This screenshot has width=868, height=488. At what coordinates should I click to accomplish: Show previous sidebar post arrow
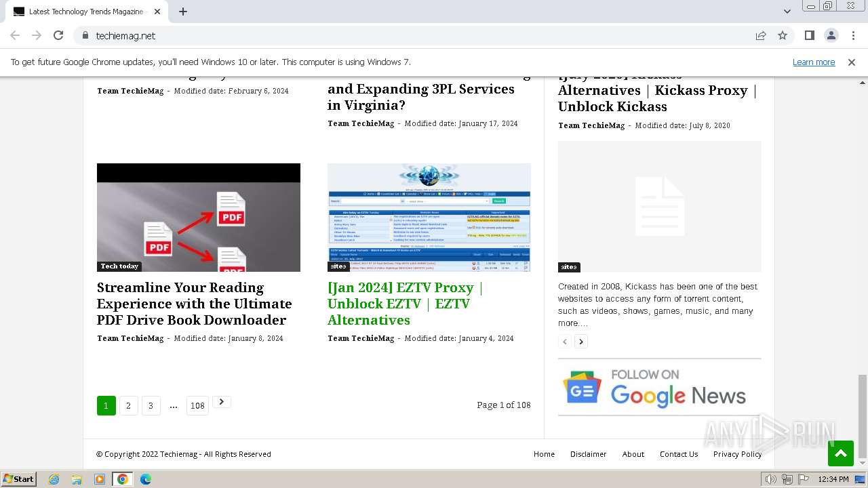click(x=564, y=342)
